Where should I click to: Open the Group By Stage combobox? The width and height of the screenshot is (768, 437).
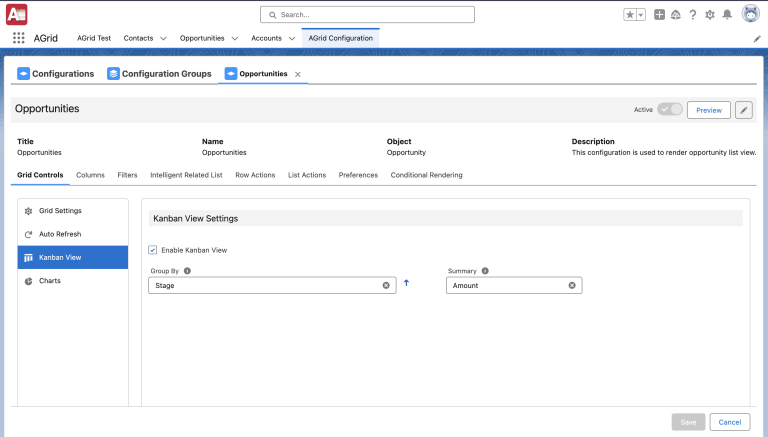tap(272, 285)
